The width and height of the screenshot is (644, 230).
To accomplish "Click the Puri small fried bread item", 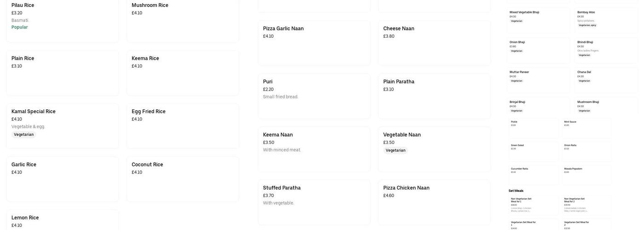I will (x=314, y=96).
